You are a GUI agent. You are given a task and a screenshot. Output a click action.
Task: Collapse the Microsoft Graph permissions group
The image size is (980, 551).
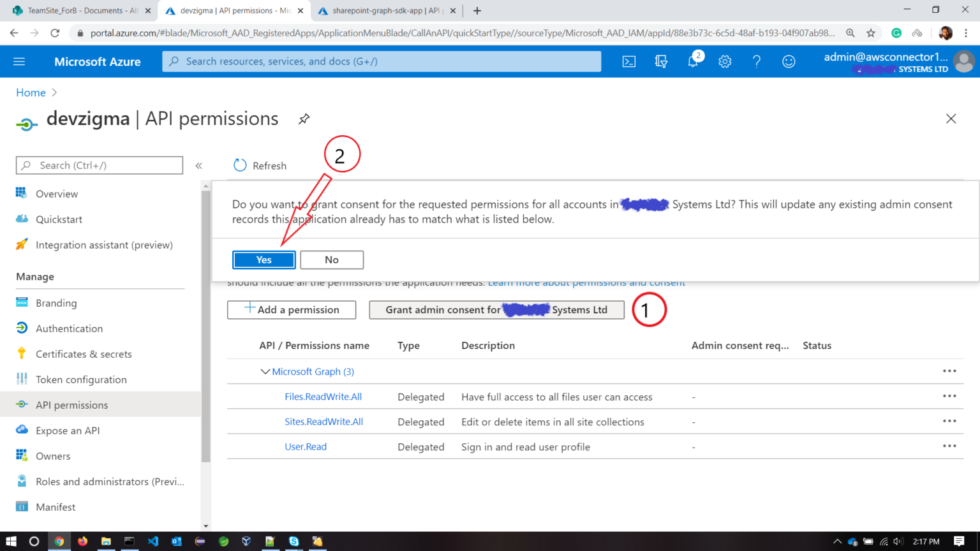point(266,371)
